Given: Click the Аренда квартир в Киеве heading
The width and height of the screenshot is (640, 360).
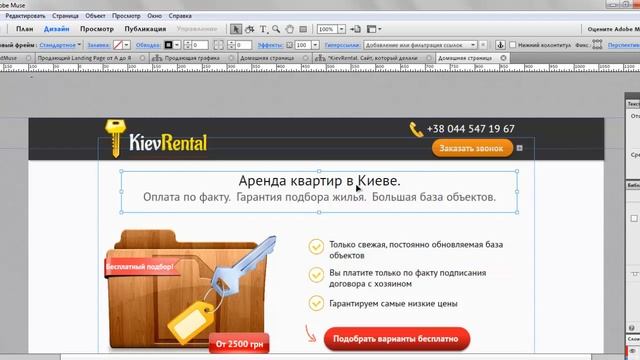Looking at the screenshot, I should (320, 180).
